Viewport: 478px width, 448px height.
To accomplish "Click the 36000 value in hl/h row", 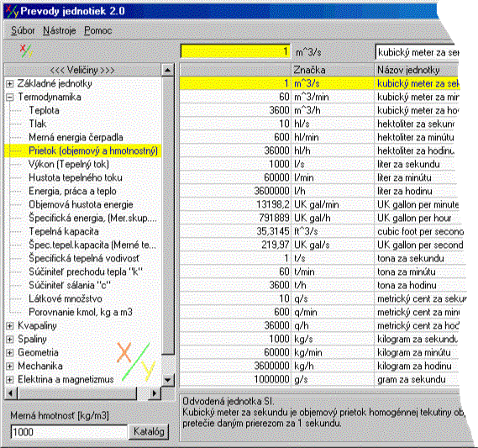I will tap(235, 150).
